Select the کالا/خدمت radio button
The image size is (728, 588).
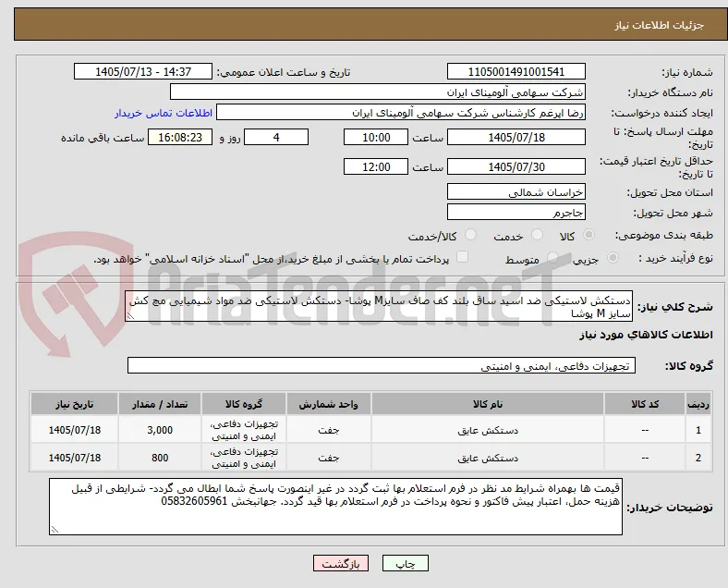pyautogui.click(x=471, y=235)
